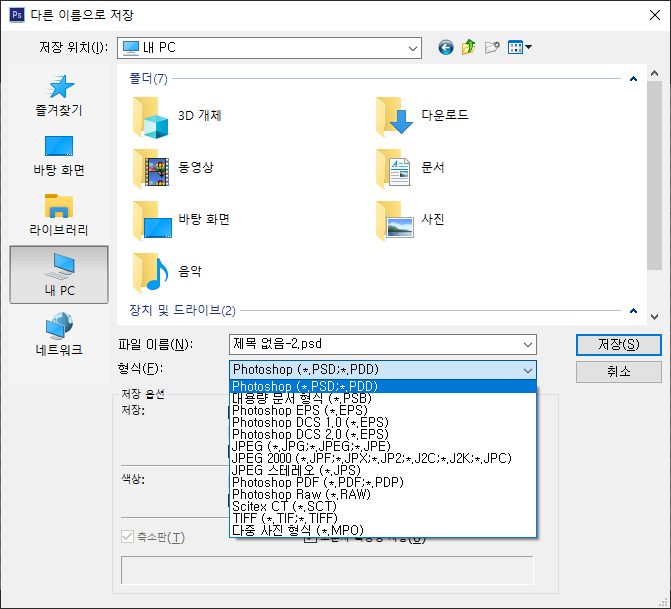The height and width of the screenshot is (609, 671).
Task: Collapse the 형식 format dropdown
Action: (x=528, y=370)
